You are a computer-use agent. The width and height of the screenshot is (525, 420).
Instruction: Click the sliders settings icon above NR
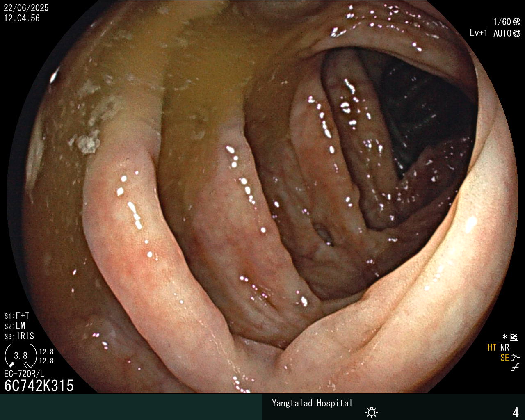[x=514, y=337]
